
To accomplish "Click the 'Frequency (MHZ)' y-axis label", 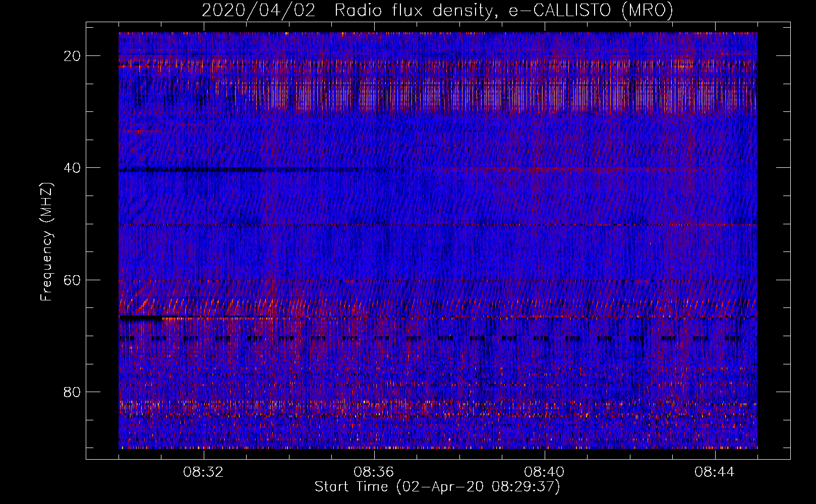I will pyautogui.click(x=46, y=241).
